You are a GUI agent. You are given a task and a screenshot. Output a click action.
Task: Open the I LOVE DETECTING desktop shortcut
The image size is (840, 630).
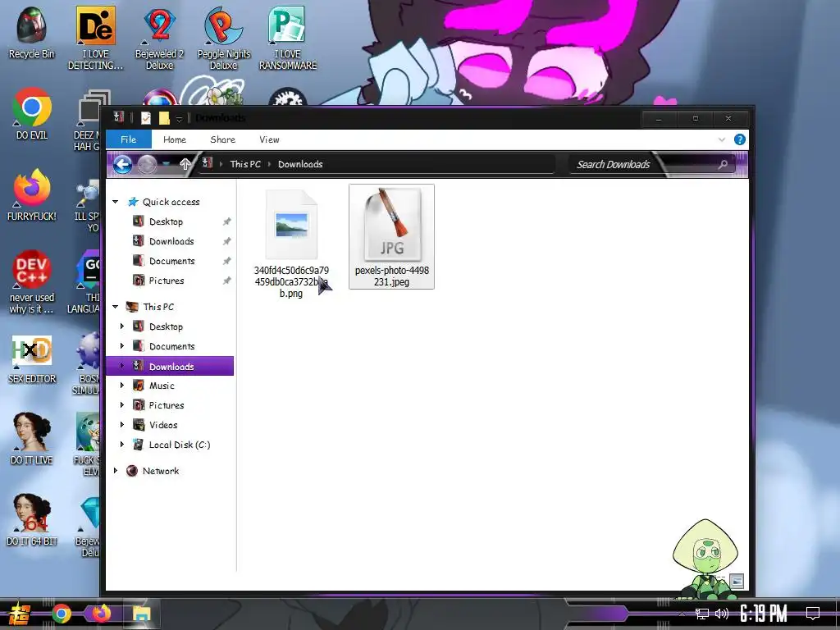[95, 38]
